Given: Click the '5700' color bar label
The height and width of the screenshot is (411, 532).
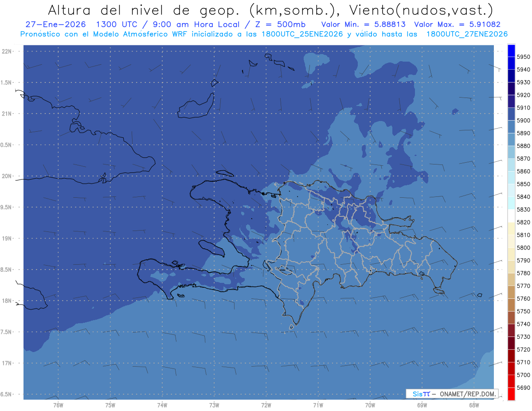Looking at the screenshot, I should pyautogui.click(x=523, y=375).
